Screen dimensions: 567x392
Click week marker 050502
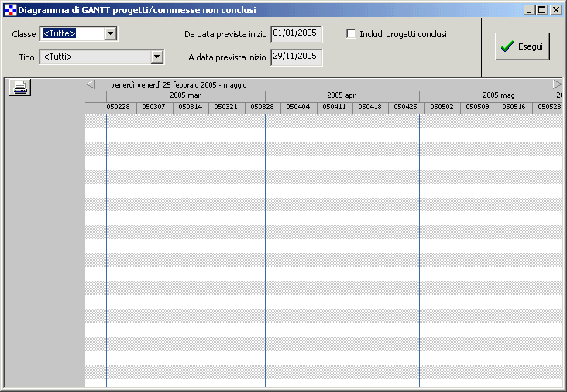[x=442, y=107]
